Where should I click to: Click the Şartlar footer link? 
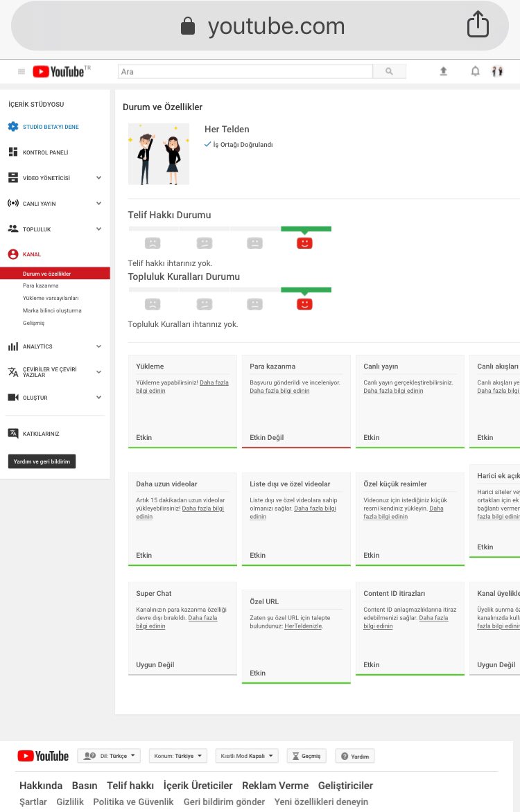(x=33, y=802)
